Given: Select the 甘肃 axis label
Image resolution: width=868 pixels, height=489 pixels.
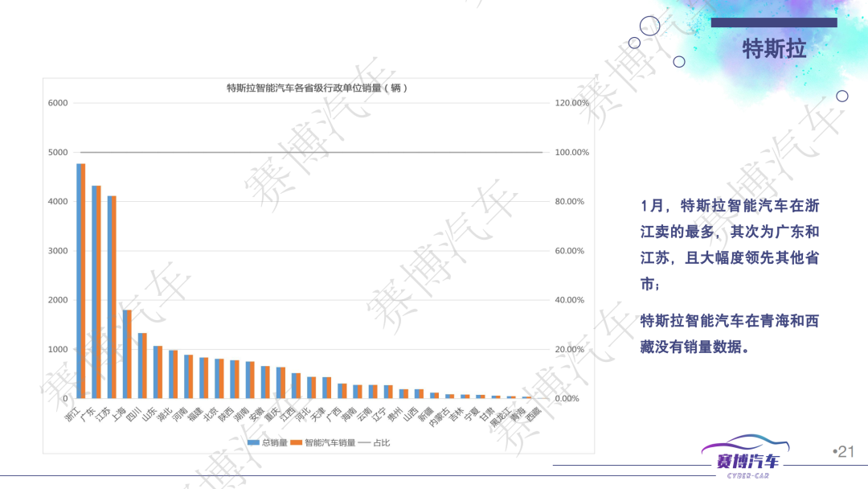Looking at the screenshot, I should [487, 414].
